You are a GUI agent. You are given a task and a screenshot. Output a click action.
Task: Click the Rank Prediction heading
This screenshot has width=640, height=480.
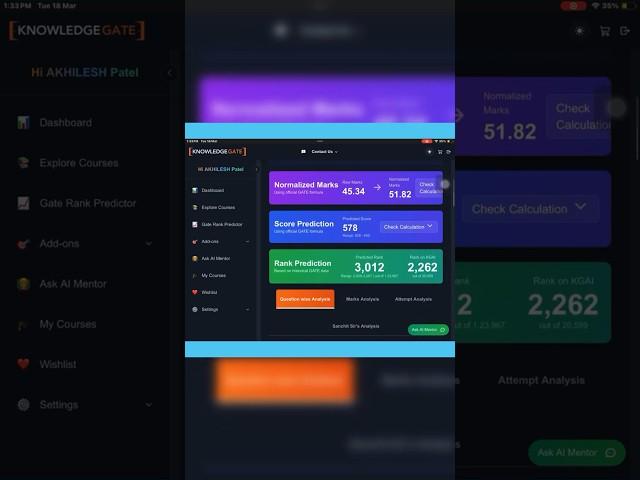point(302,263)
